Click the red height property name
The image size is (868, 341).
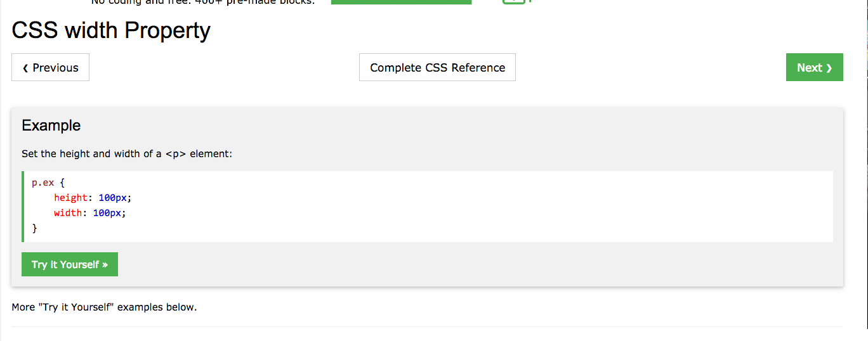[70, 198]
